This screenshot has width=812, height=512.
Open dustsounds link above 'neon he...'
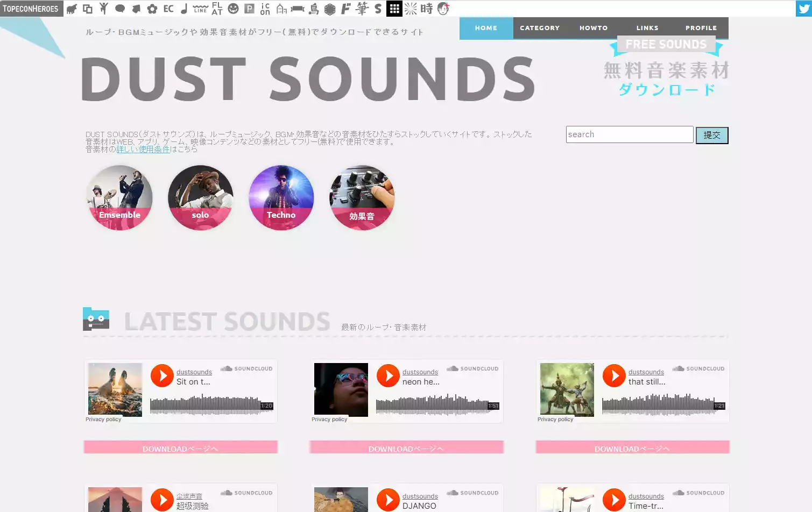tap(420, 372)
